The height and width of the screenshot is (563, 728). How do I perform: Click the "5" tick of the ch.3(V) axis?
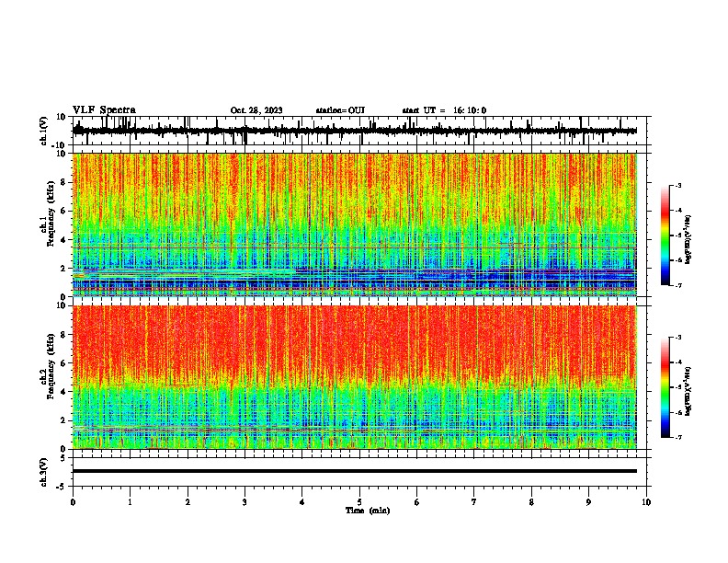(63, 457)
